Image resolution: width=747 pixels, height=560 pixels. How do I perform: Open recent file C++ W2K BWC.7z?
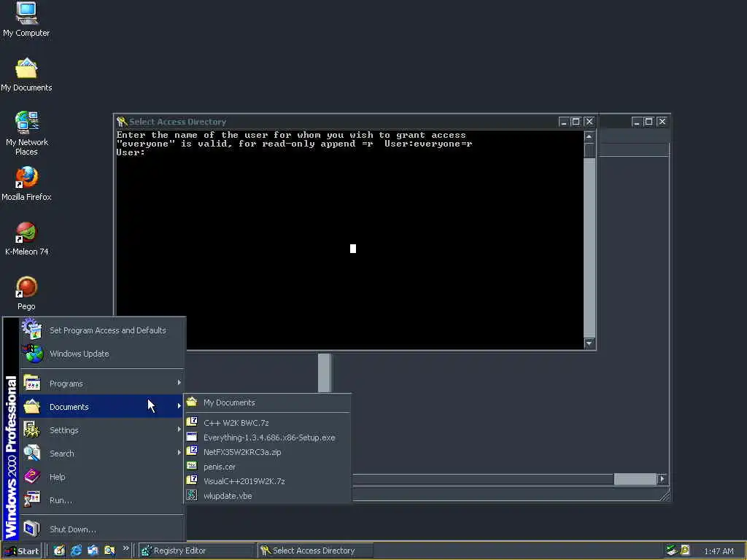click(x=268, y=422)
